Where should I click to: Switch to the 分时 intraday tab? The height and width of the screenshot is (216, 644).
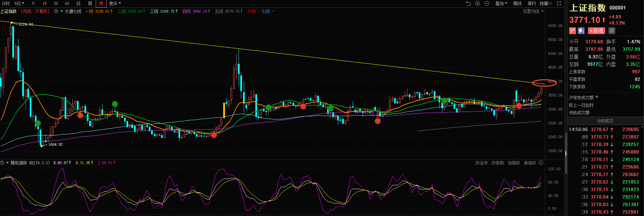(6, 3)
